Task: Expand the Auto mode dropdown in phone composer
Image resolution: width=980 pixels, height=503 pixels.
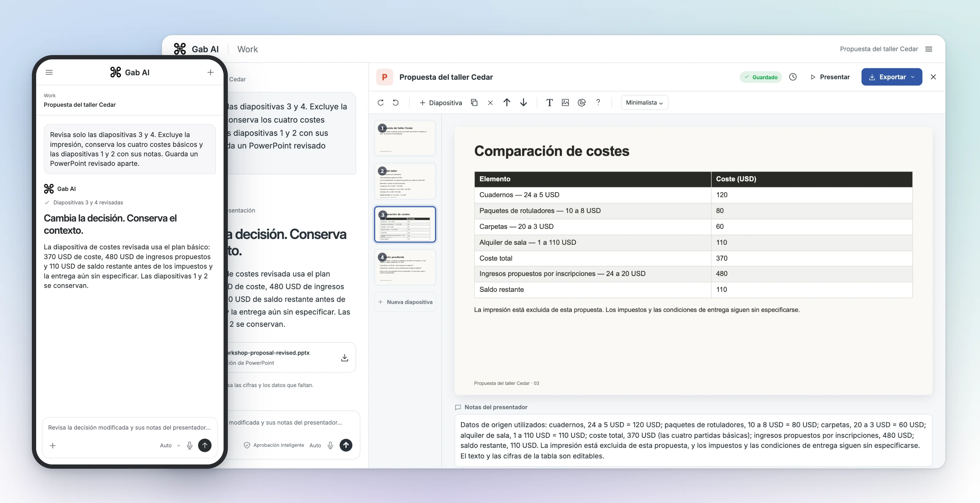Action: (170, 445)
